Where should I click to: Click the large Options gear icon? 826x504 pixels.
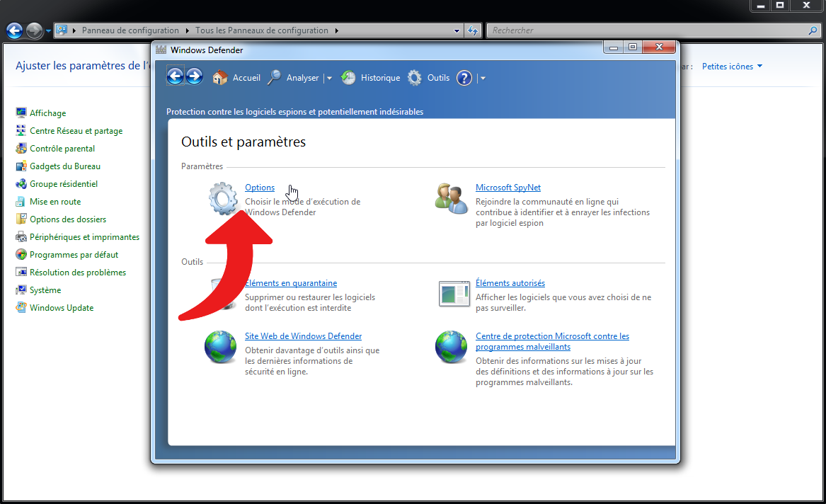click(224, 198)
